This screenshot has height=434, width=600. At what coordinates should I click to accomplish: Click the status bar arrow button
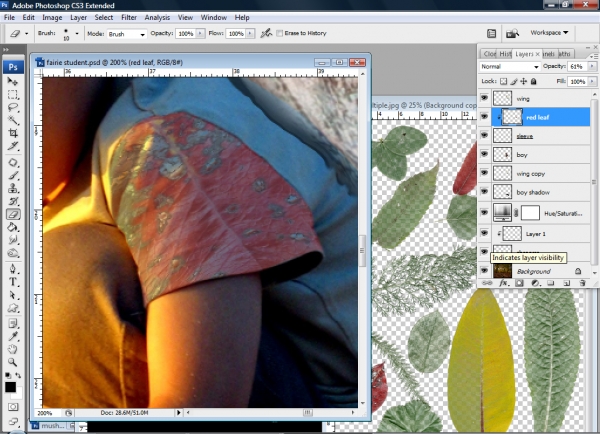[x=178, y=413]
